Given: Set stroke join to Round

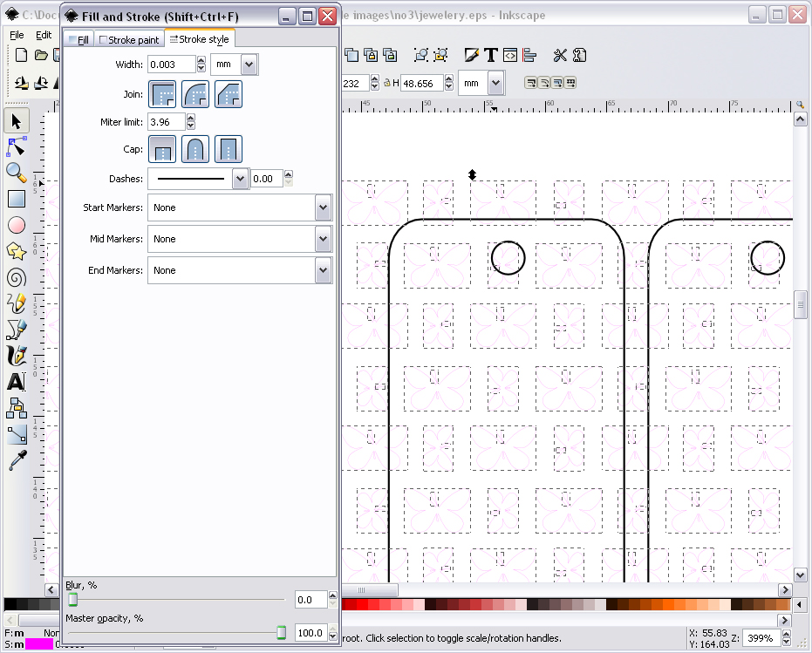Looking at the screenshot, I should 195,94.
